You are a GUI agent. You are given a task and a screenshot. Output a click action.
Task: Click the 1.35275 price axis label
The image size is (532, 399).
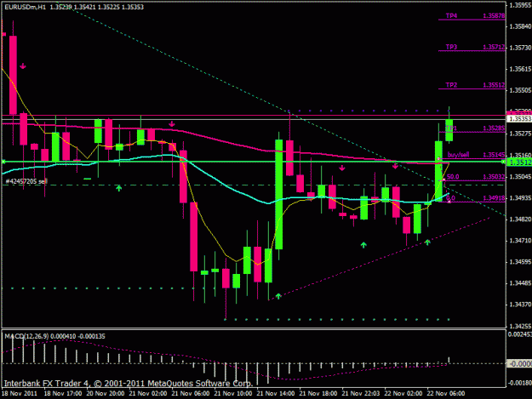click(520, 134)
